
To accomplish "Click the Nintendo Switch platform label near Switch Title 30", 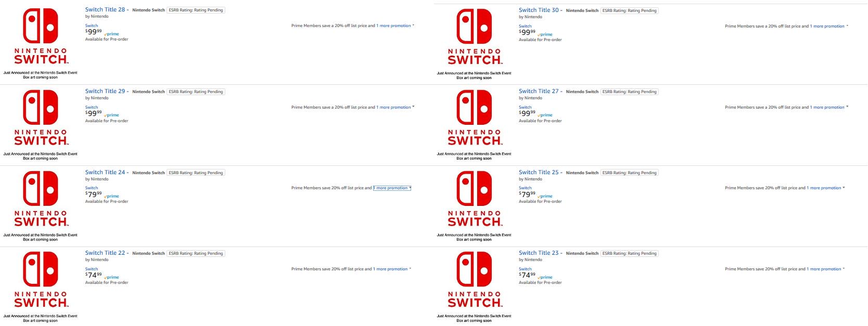I will [x=583, y=9].
